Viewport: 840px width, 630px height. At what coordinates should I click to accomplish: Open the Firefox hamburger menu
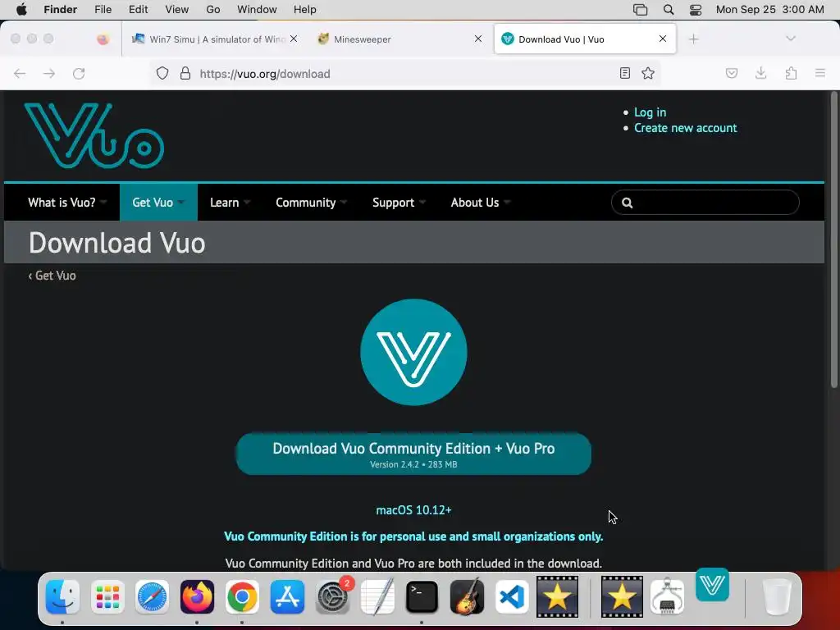click(x=820, y=73)
